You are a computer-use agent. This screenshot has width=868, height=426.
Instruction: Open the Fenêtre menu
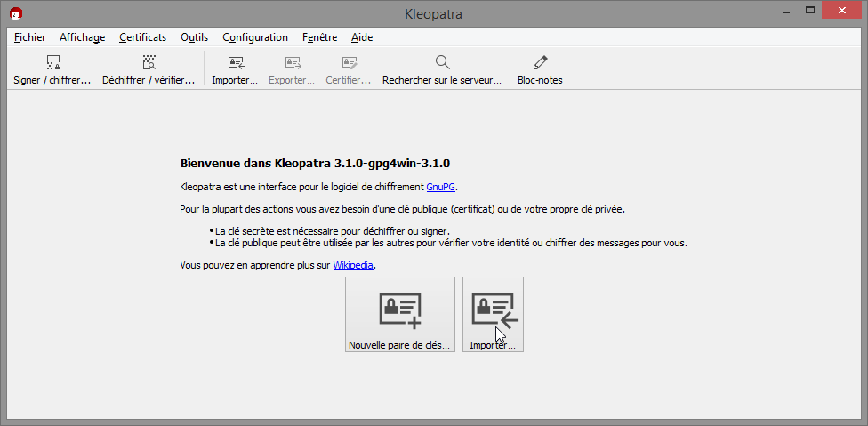pyautogui.click(x=319, y=37)
